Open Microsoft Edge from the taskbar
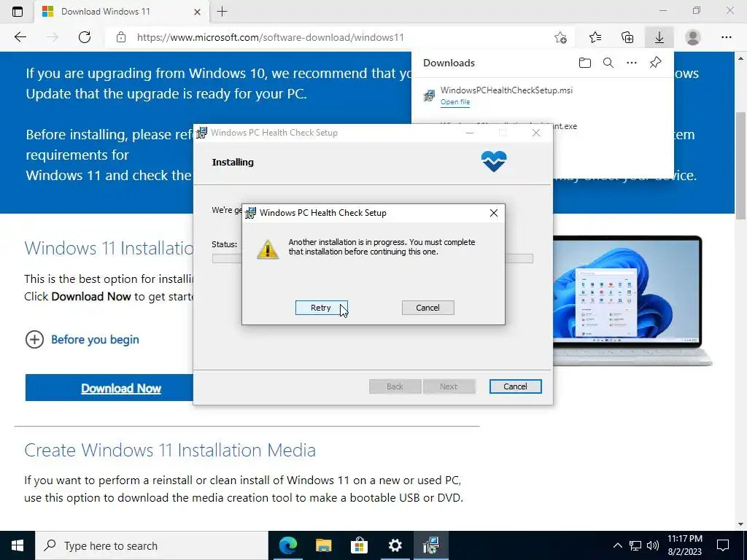 pyautogui.click(x=287, y=545)
